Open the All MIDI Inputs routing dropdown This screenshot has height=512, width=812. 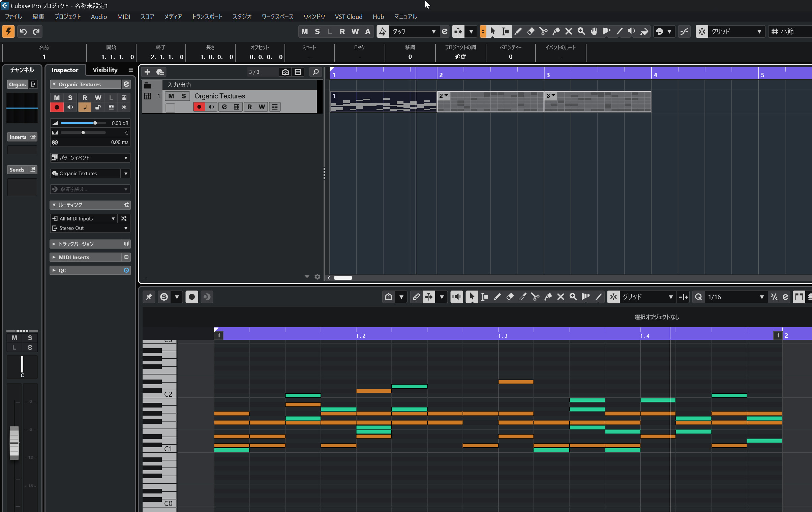(x=84, y=218)
